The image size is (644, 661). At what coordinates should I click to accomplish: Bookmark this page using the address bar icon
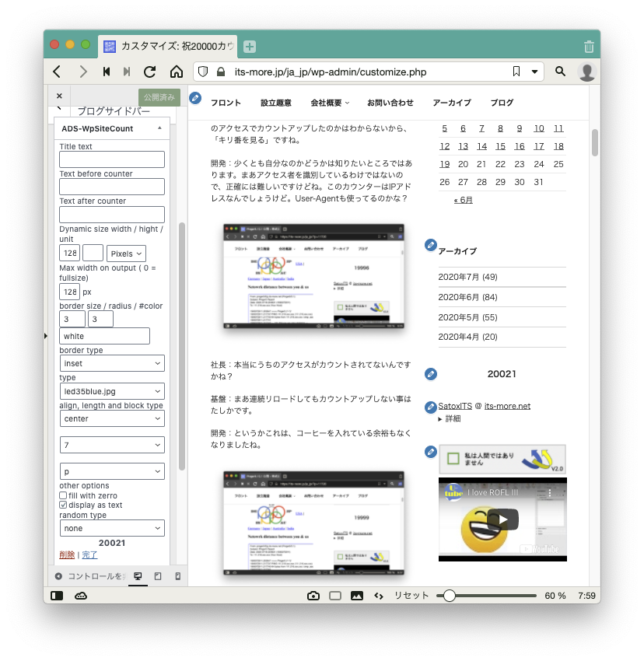(x=516, y=72)
